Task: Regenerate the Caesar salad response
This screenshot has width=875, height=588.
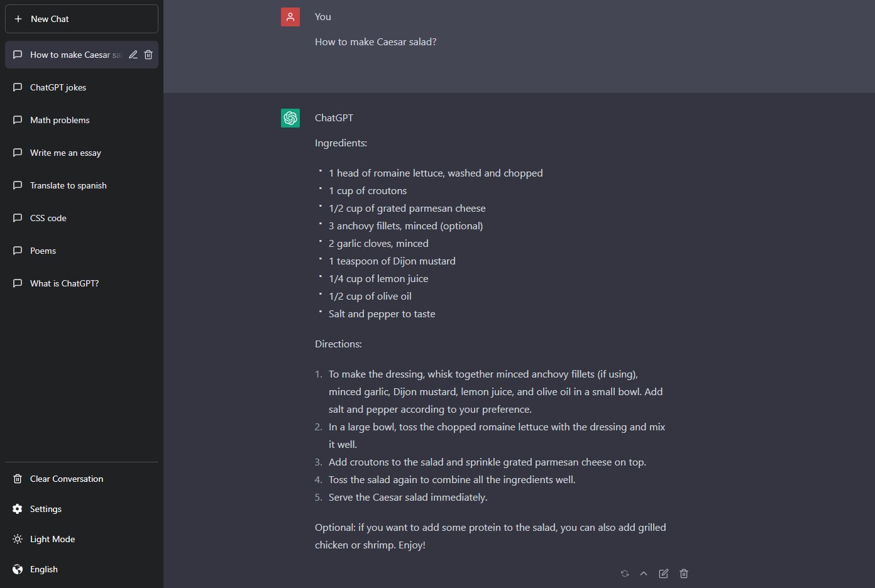Action: 624,574
